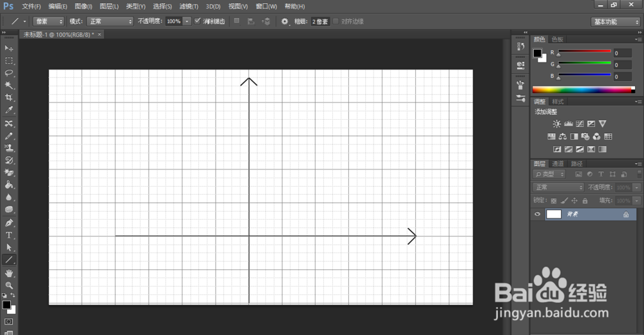
Task: Open line tool gear settings
Action: point(285,21)
